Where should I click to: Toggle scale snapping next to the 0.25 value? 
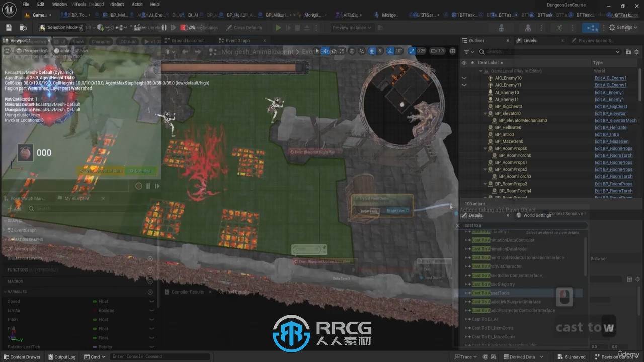click(x=412, y=51)
